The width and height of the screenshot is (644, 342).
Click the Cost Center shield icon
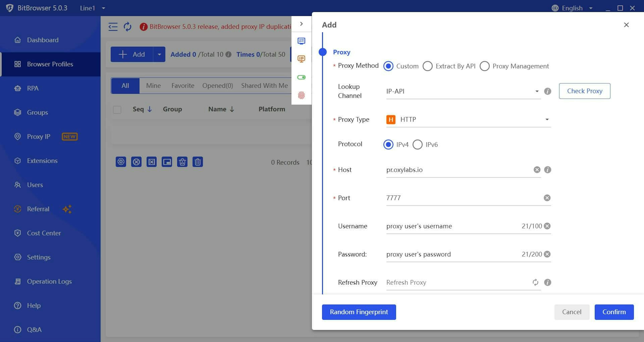[x=17, y=233]
